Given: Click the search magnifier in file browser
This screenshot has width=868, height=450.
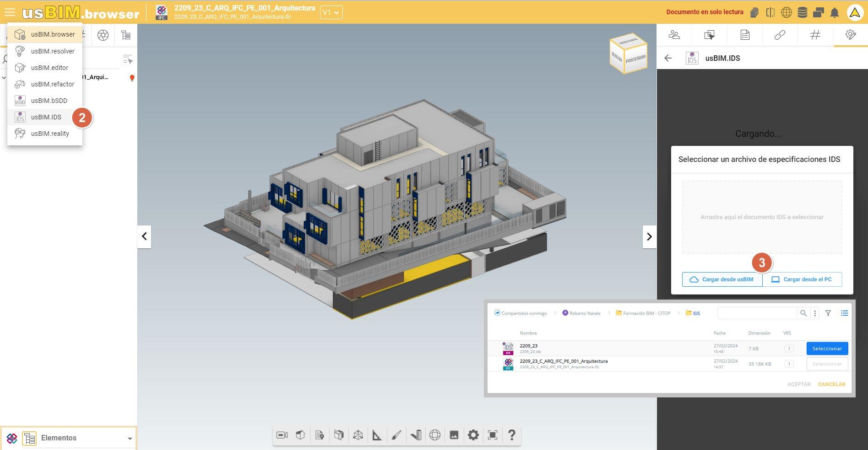Looking at the screenshot, I should 803,313.
